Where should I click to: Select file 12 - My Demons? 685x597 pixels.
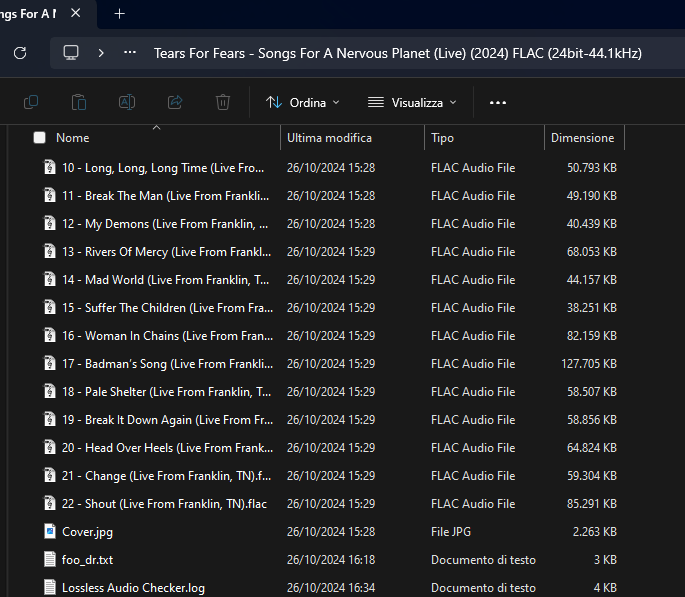pyautogui.click(x=165, y=224)
